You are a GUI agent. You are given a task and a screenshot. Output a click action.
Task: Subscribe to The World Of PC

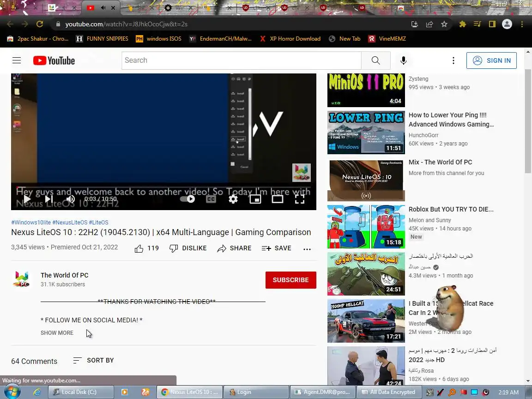click(x=291, y=280)
